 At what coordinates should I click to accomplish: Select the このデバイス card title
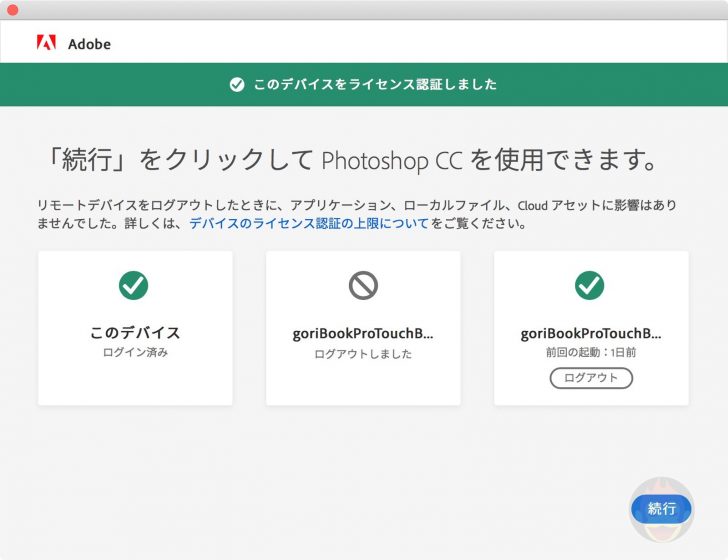135,333
